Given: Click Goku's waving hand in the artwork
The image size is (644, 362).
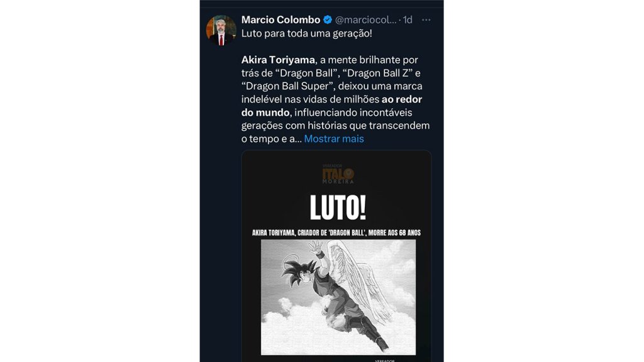Looking at the screenshot, I should tap(316, 247).
